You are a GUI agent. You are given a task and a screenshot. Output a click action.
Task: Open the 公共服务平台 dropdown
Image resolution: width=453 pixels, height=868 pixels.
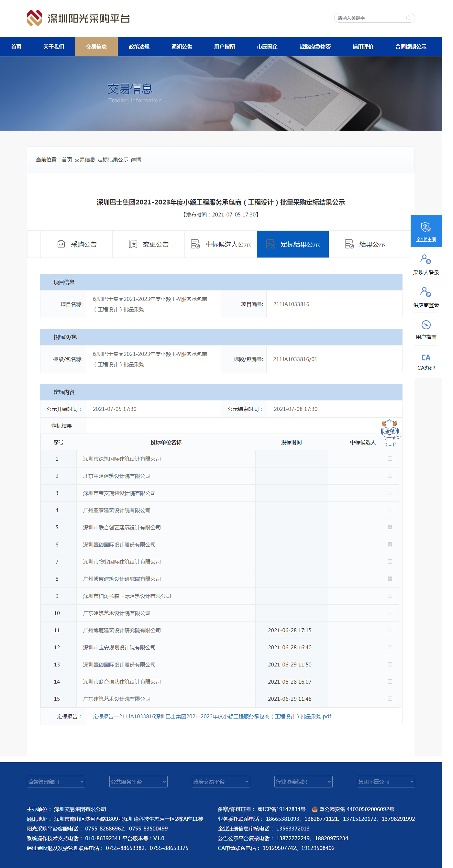point(138,782)
